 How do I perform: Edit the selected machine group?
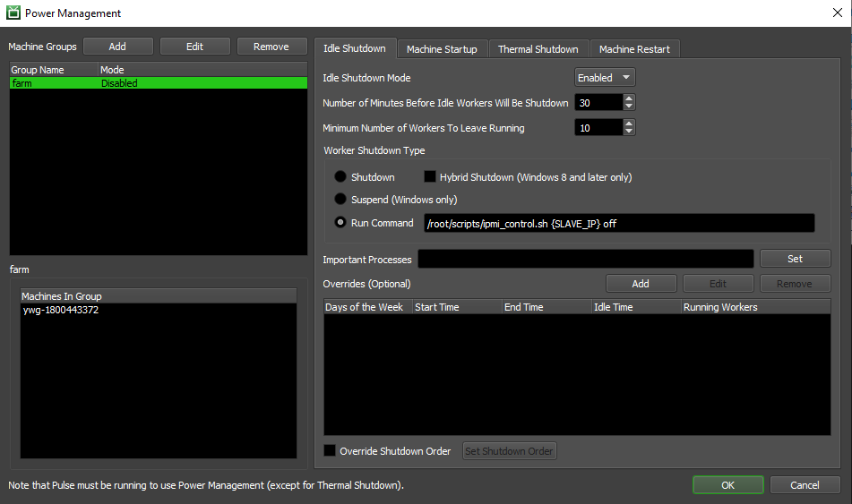194,47
